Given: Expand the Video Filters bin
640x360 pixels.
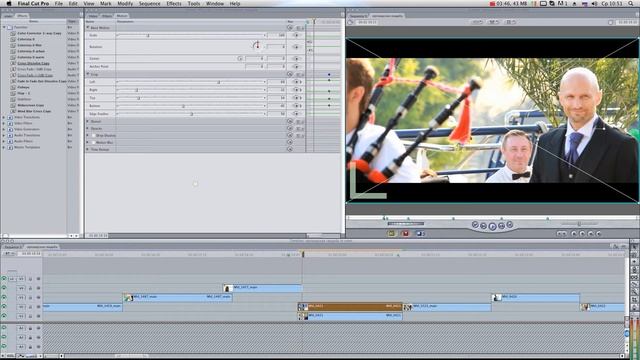Looking at the screenshot, I should coord(4,123).
